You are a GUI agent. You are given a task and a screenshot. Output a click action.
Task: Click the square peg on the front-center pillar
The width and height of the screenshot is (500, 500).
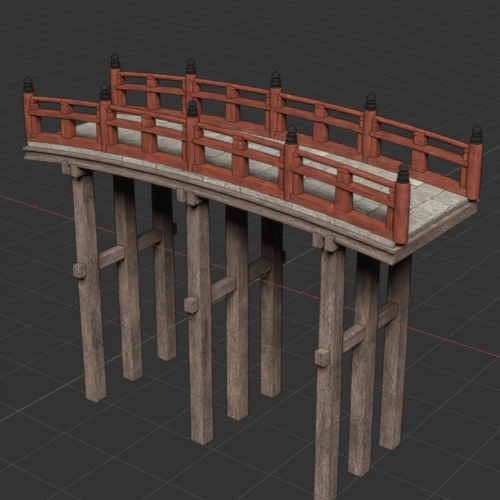click(191, 305)
